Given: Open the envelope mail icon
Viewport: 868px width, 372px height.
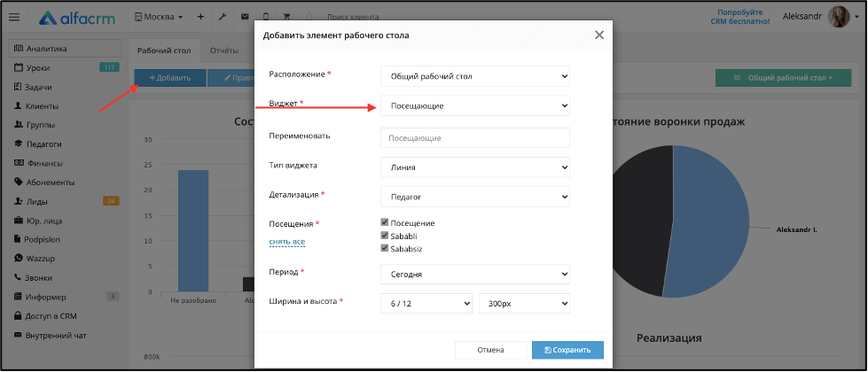Looking at the screenshot, I should point(245,17).
